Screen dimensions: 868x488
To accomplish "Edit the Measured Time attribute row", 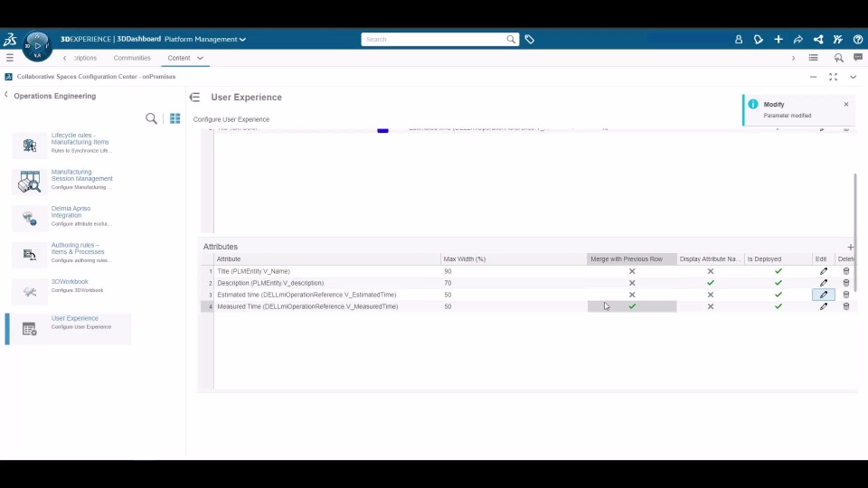I will coord(824,306).
